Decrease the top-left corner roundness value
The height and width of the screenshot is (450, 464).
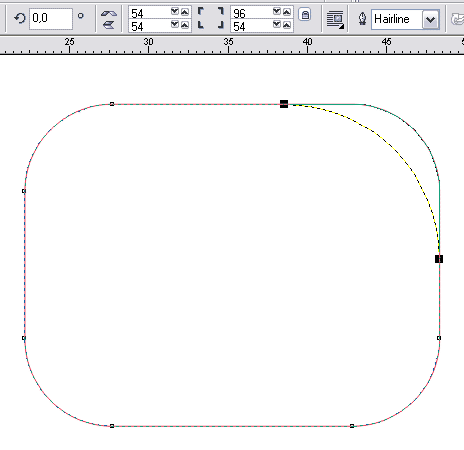[175, 12]
